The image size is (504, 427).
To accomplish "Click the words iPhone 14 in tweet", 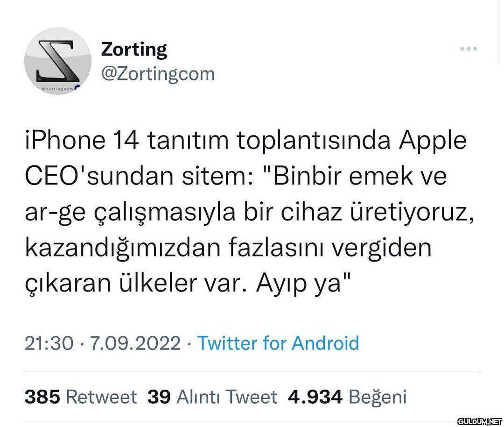I will [82, 141].
